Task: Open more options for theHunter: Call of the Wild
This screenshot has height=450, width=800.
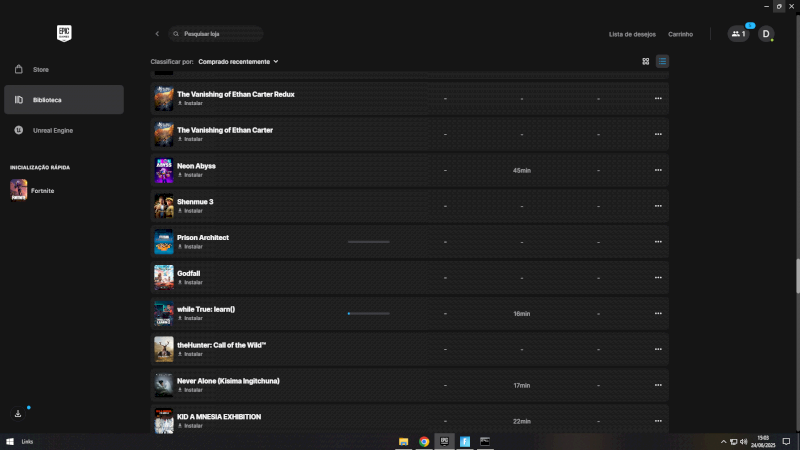Action: point(658,349)
